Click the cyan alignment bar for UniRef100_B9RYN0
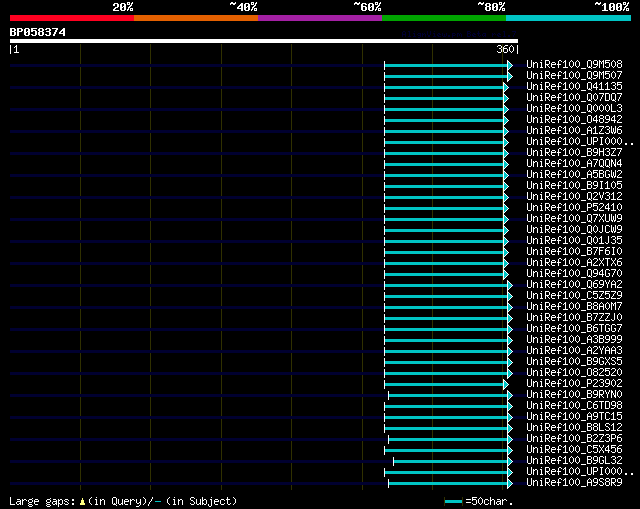Image resolution: width=640 pixels, height=509 pixels. (448, 396)
